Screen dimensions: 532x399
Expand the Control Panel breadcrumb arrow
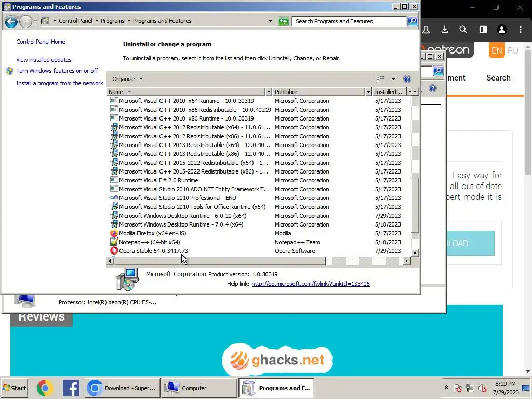coord(97,21)
